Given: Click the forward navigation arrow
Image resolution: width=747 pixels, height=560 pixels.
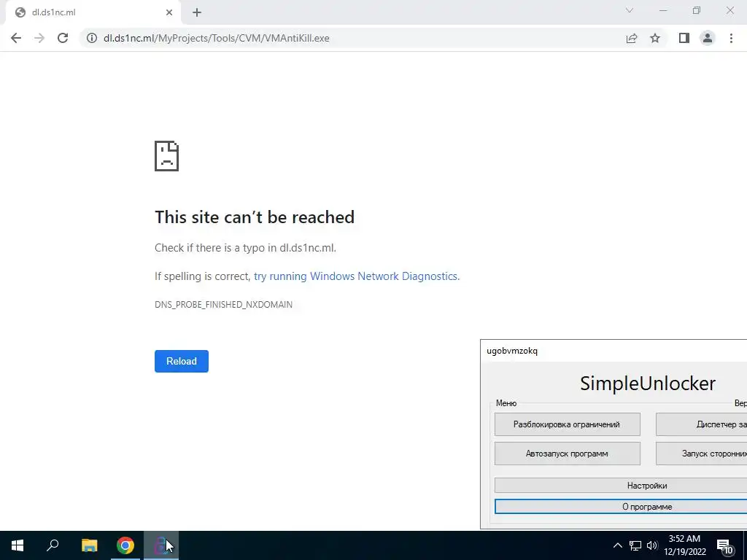Looking at the screenshot, I should pos(39,38).
